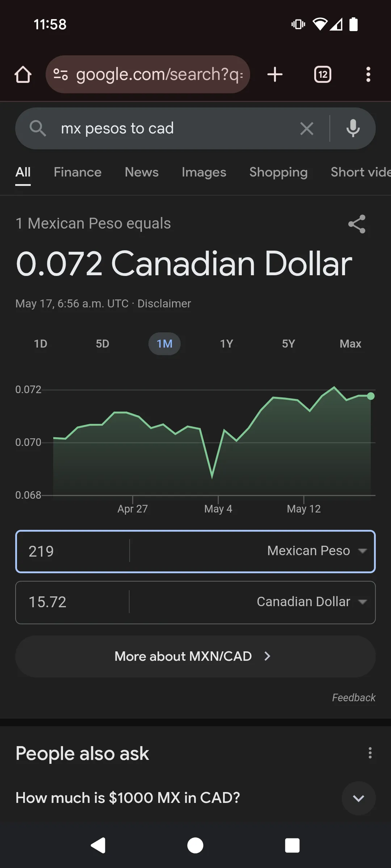Focus the 219 amount input field
The image size is (391, 868).
[x=72, y=551]
